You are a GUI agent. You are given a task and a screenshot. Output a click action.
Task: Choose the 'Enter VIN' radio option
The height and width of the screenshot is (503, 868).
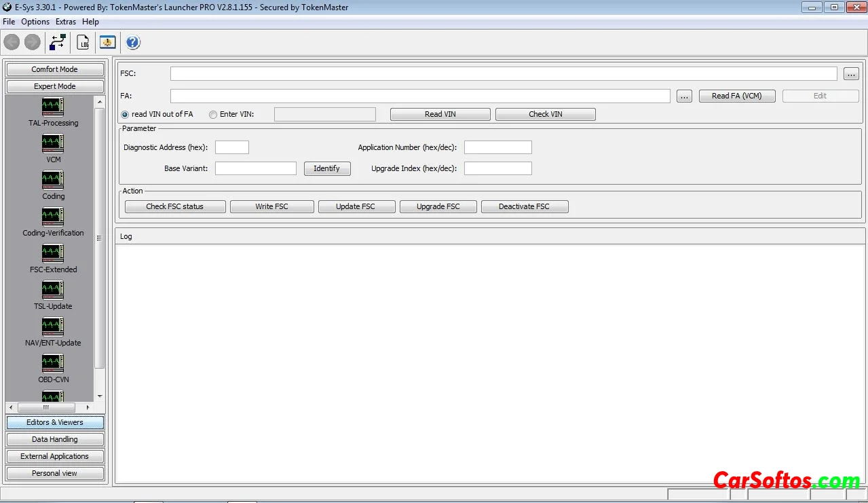pos(213,114)
